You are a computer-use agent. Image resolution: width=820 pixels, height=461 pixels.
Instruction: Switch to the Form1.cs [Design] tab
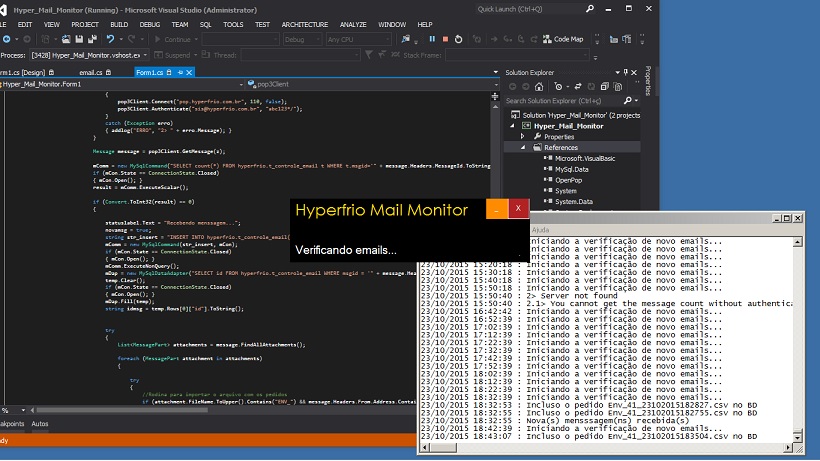(x=22, y=73)
